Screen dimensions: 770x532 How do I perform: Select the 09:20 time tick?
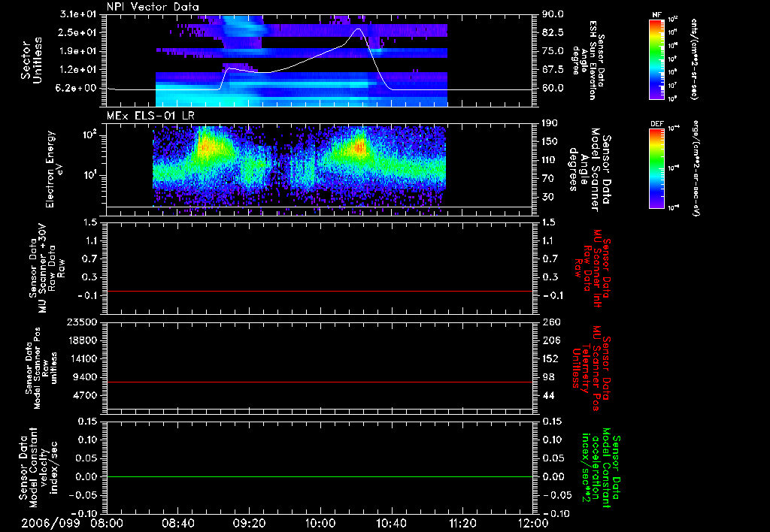coord(249,524)
